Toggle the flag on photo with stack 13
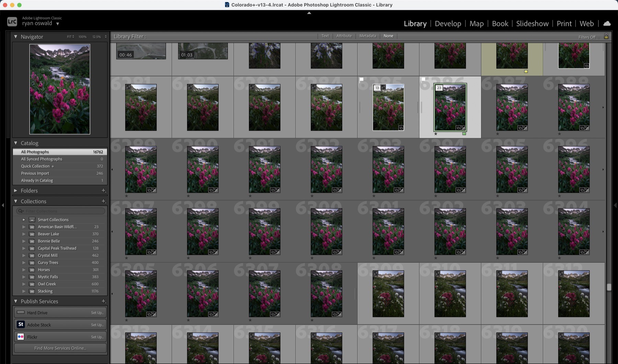This screenshot has height=364, width=618. [x=361, y=80]
